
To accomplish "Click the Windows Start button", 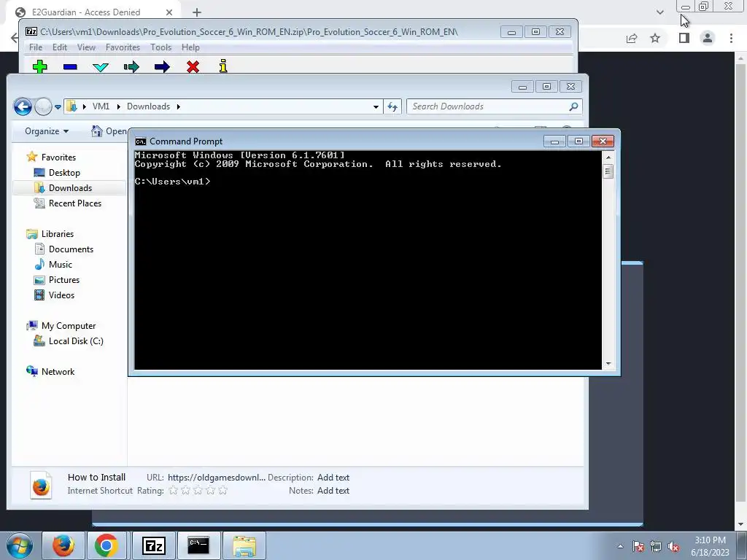I will (20, 545).
